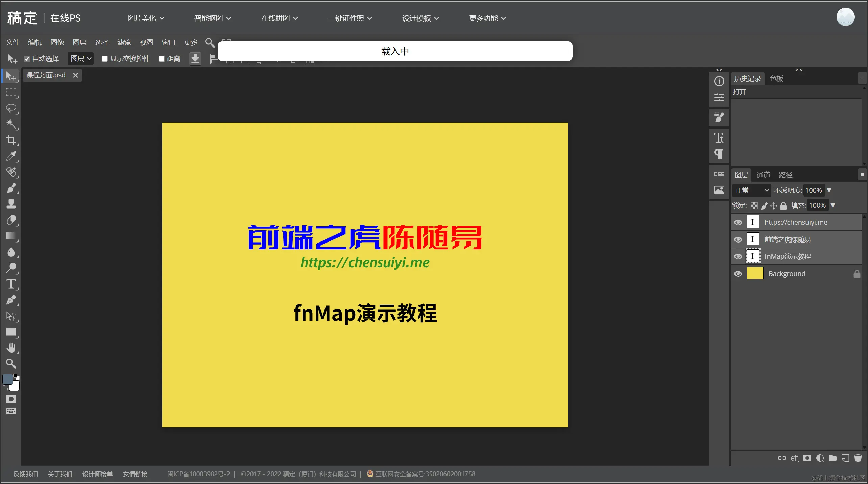This screenshot has width=868, height=484.
Task: Hide the Background layer via eye icon
Action: (738, 274)
